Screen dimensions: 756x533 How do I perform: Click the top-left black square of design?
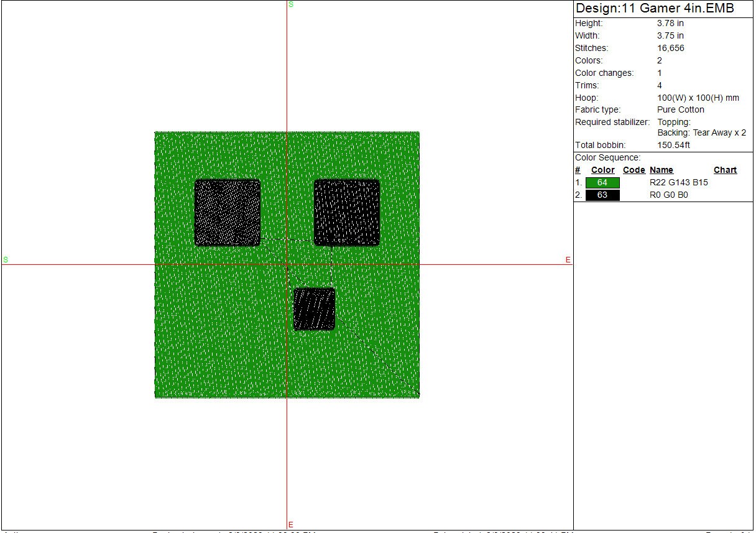click(228, 213)
